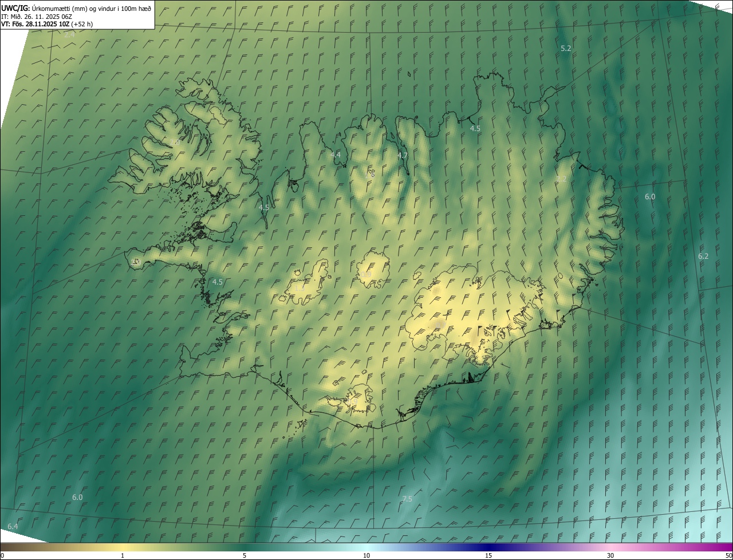This screenshot has height=560, width=733.
Task: Click the bold "UWC/IG:" title label
Action: pos(15,8)
